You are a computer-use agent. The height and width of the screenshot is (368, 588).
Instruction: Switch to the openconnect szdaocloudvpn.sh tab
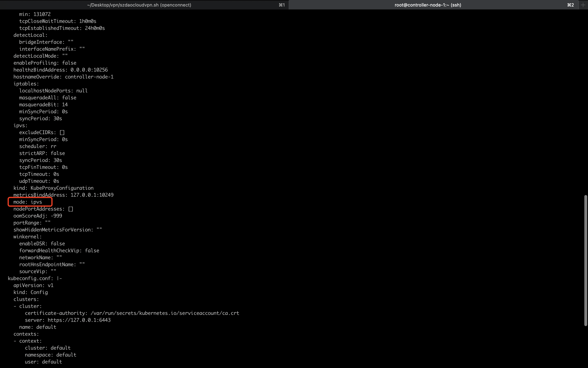[x=144, y=5]
